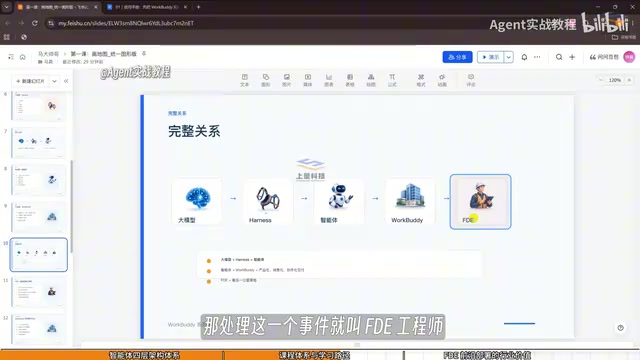Open the 公式 (Formula) tool
Screen dimensions: 640x360
(x=392, y=80)
